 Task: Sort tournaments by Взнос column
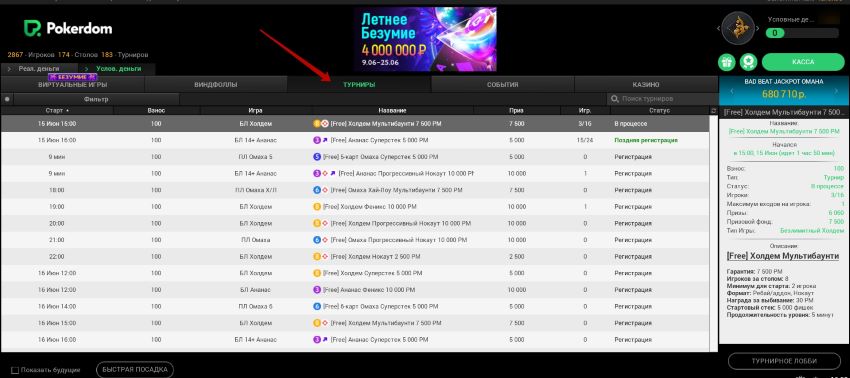pos(156,111)
